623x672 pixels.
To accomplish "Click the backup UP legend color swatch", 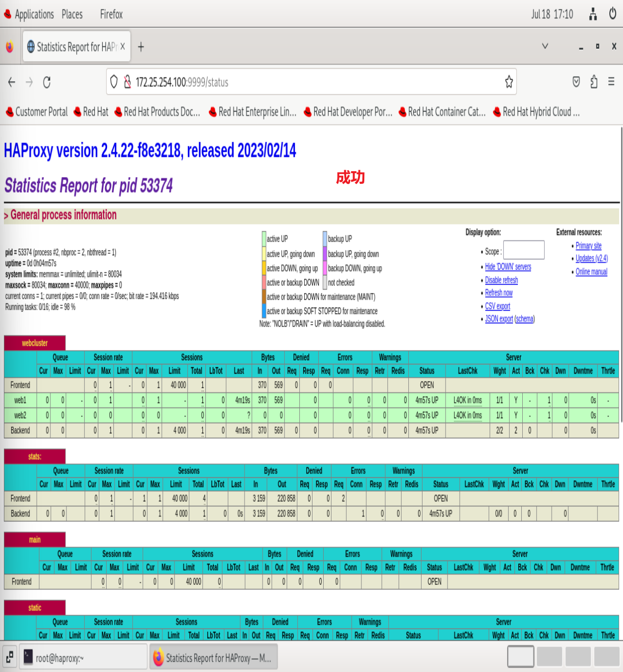I will click(x=325, y=239).
